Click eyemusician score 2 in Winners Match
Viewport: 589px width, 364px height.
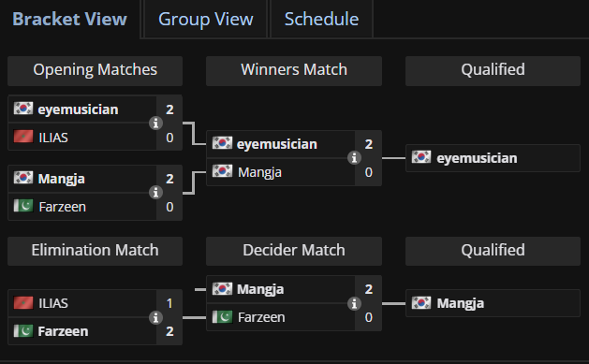369,144
